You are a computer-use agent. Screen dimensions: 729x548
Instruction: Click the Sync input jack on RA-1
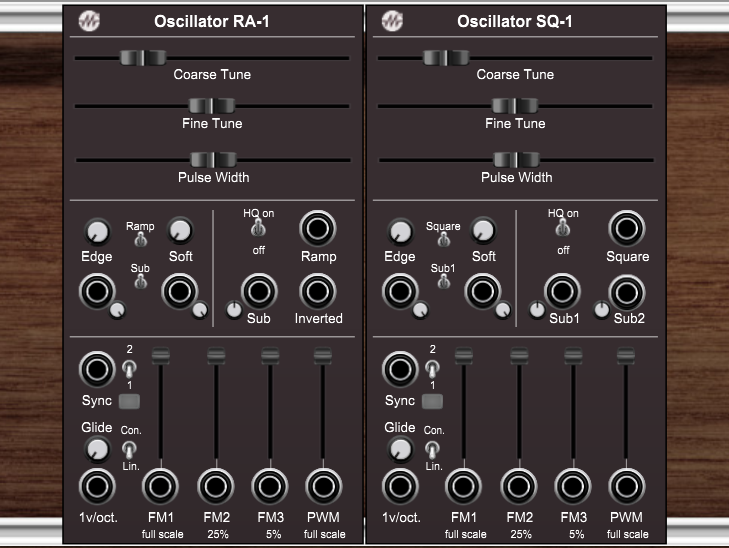click(x=97, y=370)
